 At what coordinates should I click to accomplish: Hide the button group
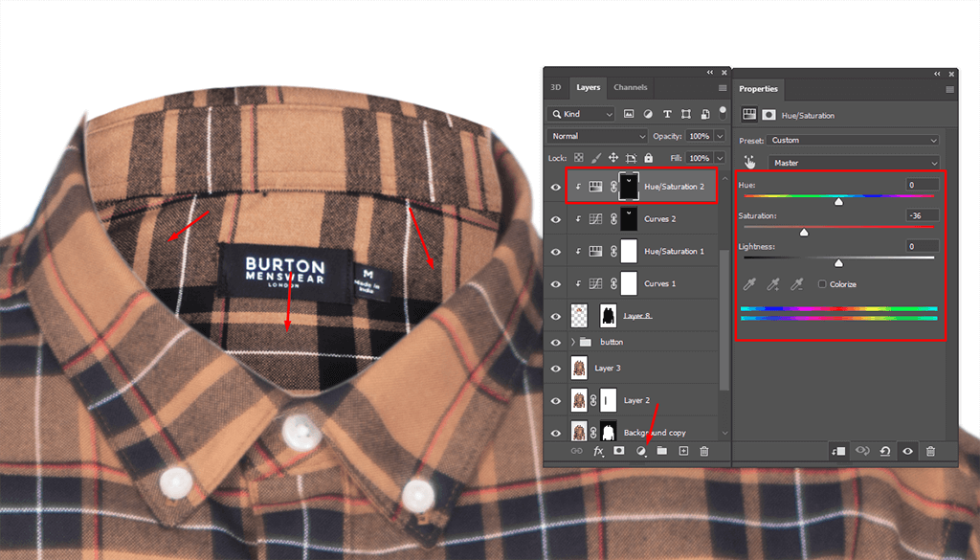(556, 343)
